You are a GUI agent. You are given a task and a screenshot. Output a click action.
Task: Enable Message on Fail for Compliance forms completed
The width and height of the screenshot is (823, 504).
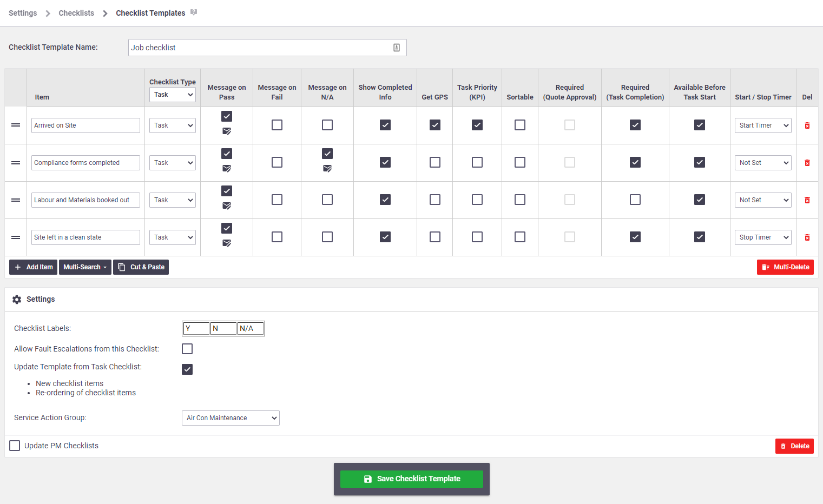click(x=277, y=162)
